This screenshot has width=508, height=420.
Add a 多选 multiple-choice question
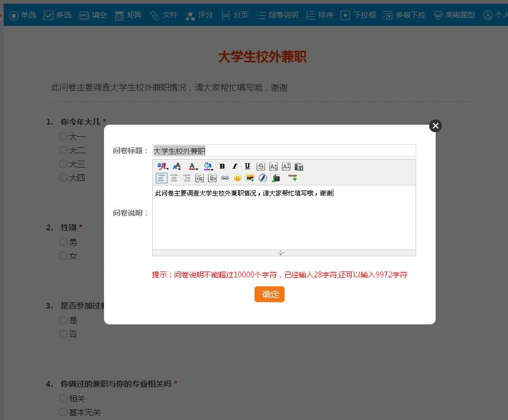[x=58, y=15]
